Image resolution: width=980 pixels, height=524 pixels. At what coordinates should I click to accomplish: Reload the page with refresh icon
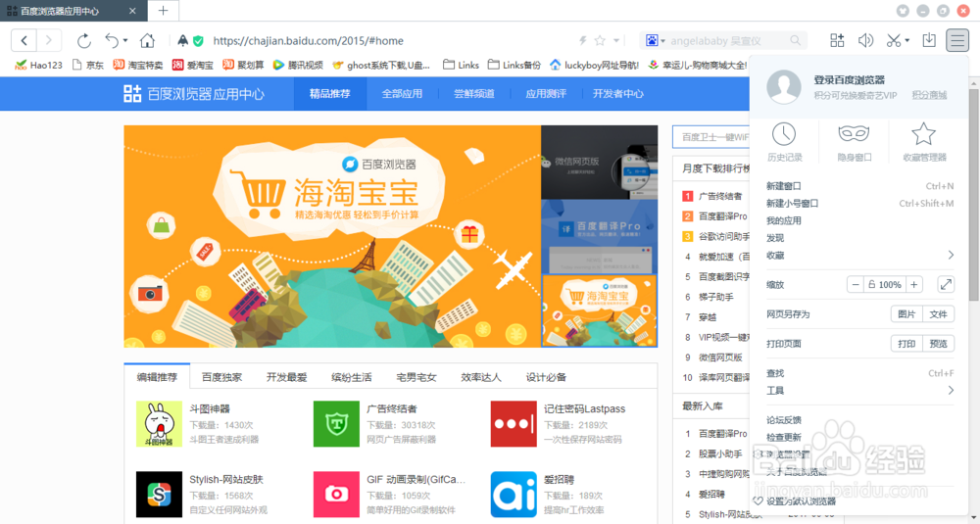[x=83, y=41]
